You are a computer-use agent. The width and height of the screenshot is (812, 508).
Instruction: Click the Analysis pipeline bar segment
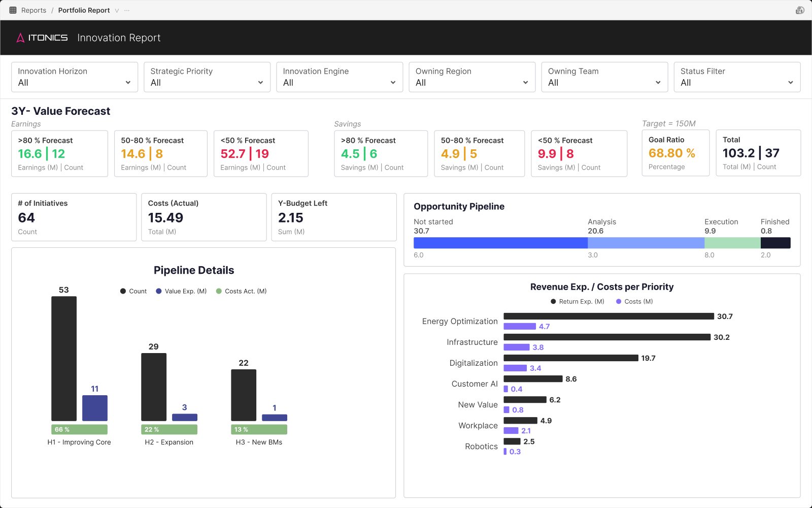click(646, 243)
